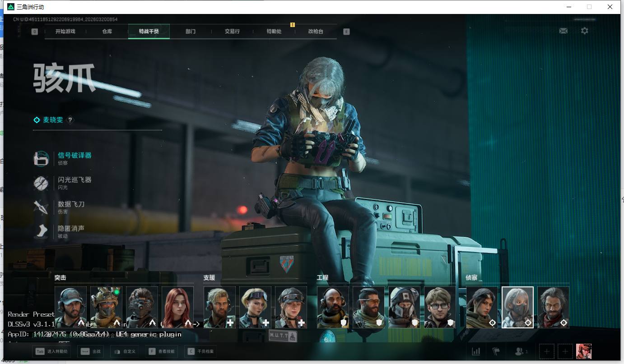Select blond bearded support operator with headset

click(219, 307)
